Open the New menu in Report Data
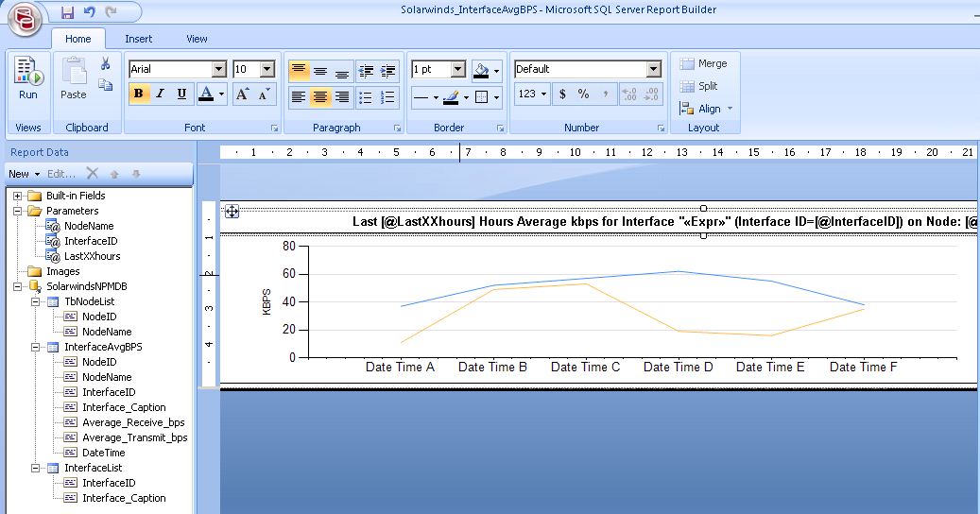The image size is (980, 514). tap(24, 174)
